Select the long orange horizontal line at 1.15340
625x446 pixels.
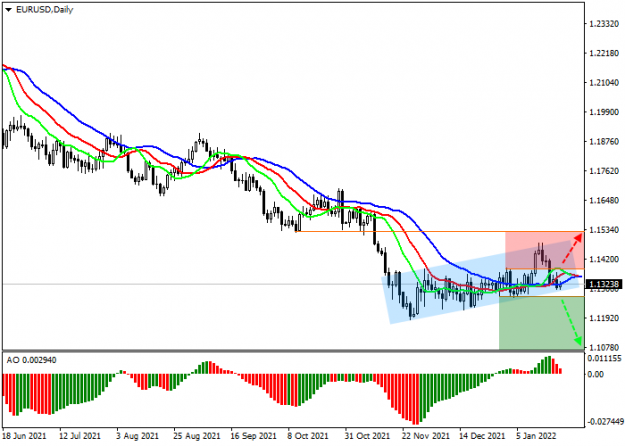coord(440,232)
